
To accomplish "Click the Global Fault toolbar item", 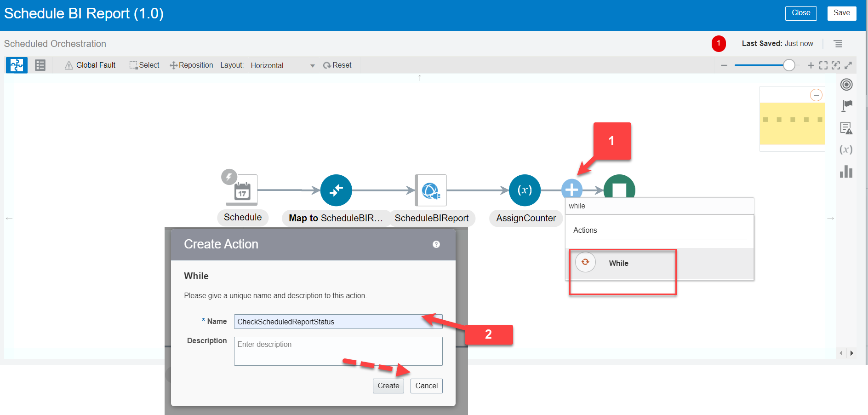I will click(x=90, y=65).
